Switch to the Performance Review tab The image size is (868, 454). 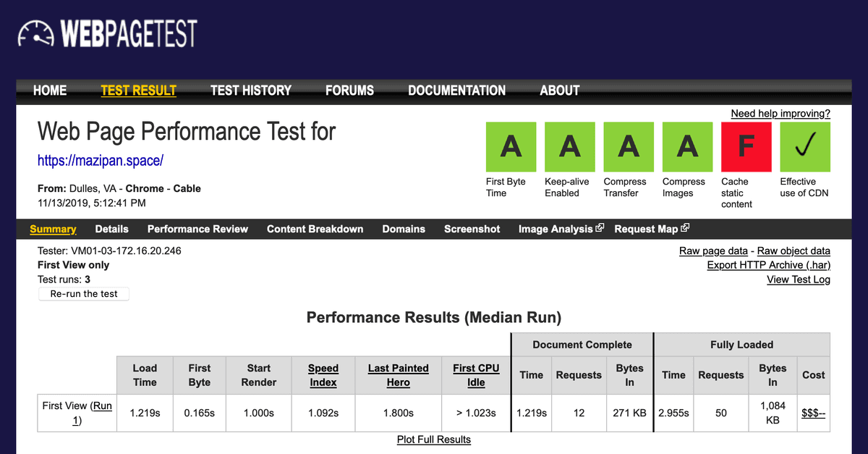tap(197, 229)
